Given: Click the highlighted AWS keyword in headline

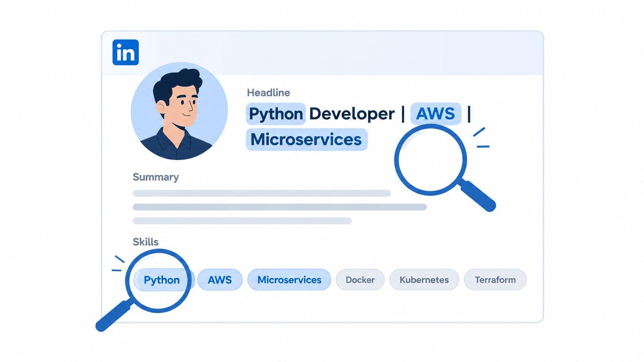Looking at the screenshot, I should (x=436, y=114).
